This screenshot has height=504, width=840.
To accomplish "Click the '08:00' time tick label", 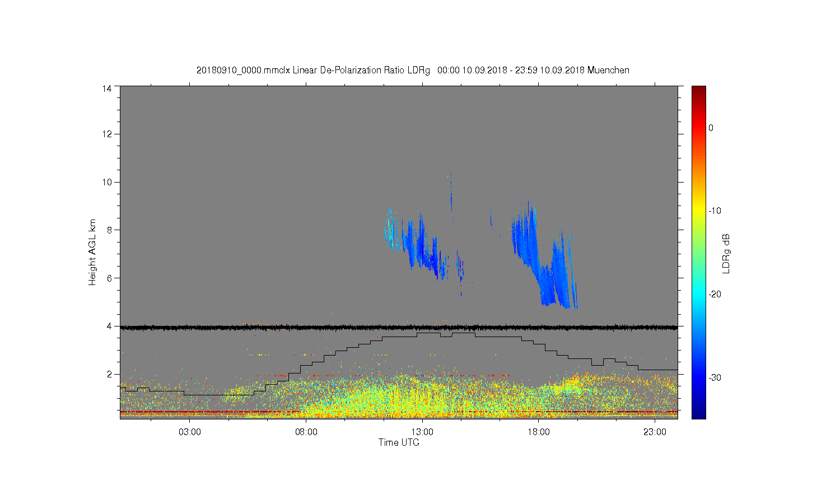I will (306, 432).
